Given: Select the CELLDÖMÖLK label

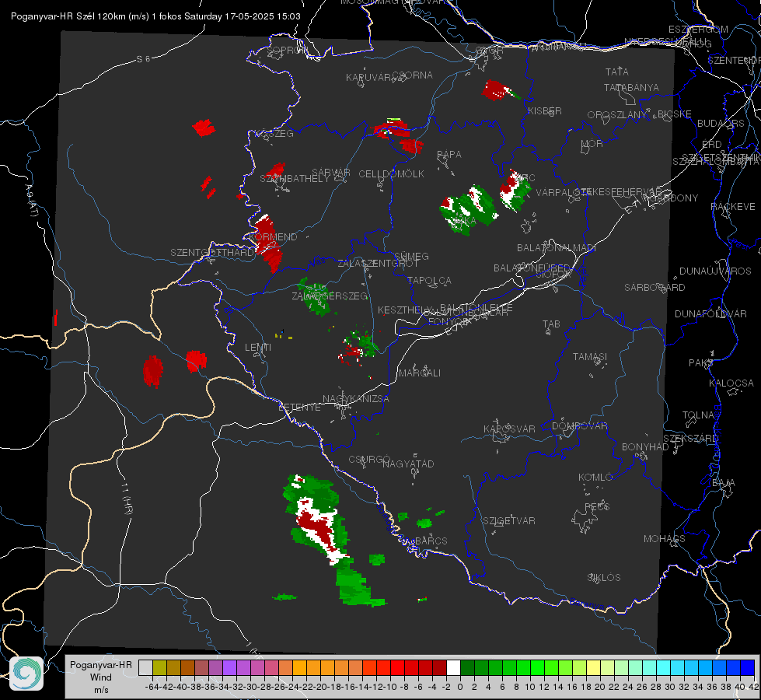Looking at the screenshot, I should [x=392, y=174].
